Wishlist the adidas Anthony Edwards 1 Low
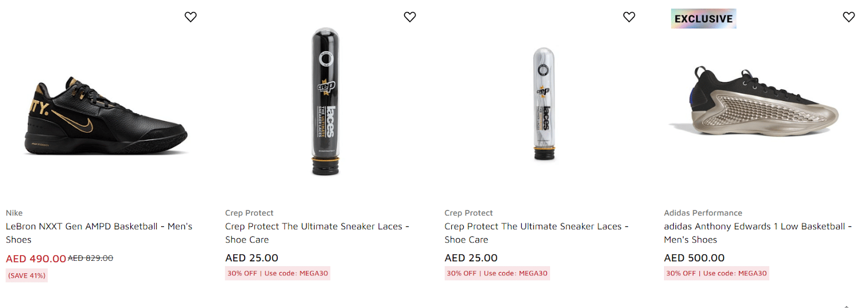 848,17
